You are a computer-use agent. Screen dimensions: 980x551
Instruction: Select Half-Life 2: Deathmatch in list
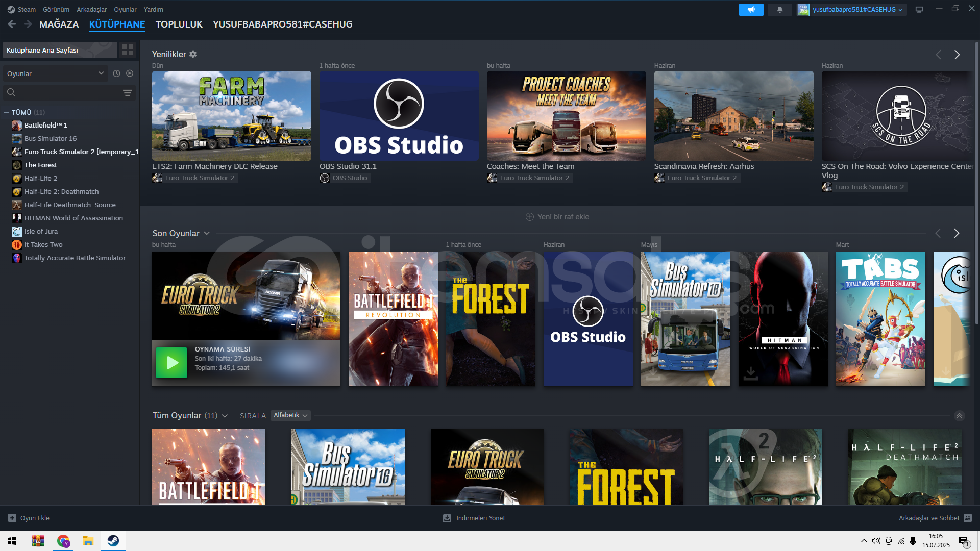(61, 191)
